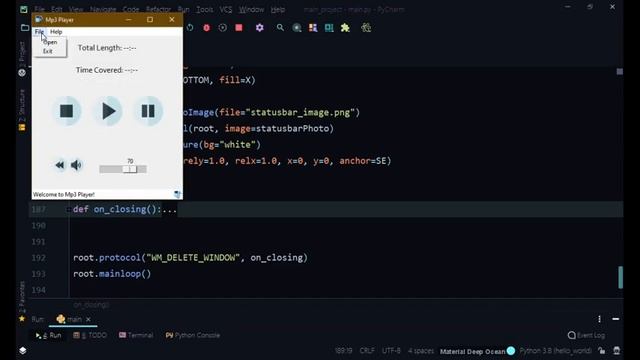
Task: Click the teal round search icon
Action: (297, 28)
